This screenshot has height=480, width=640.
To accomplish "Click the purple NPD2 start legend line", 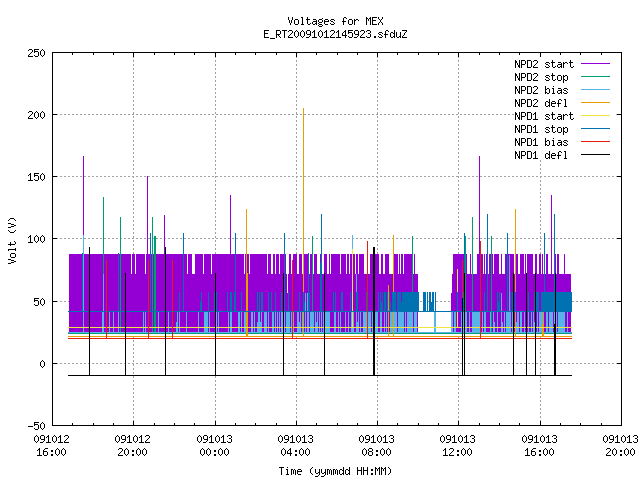I will [596, 64].
